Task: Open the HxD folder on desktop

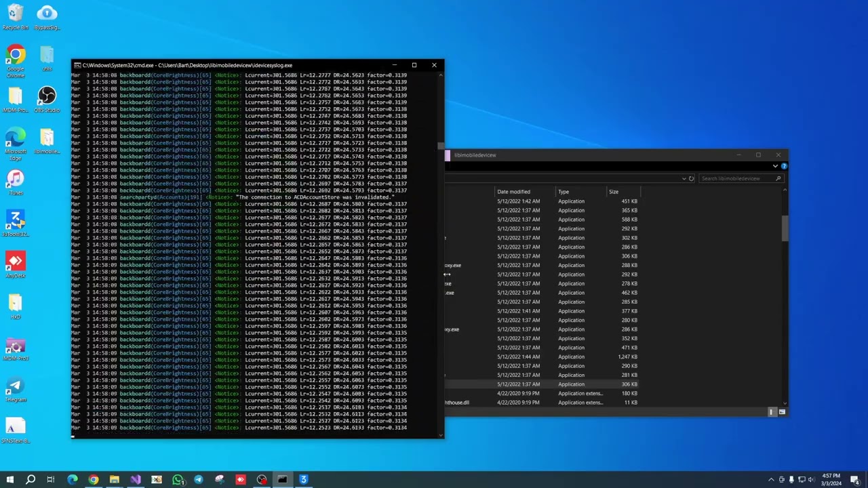Action: pyautogui.click(x=15, y=306)
